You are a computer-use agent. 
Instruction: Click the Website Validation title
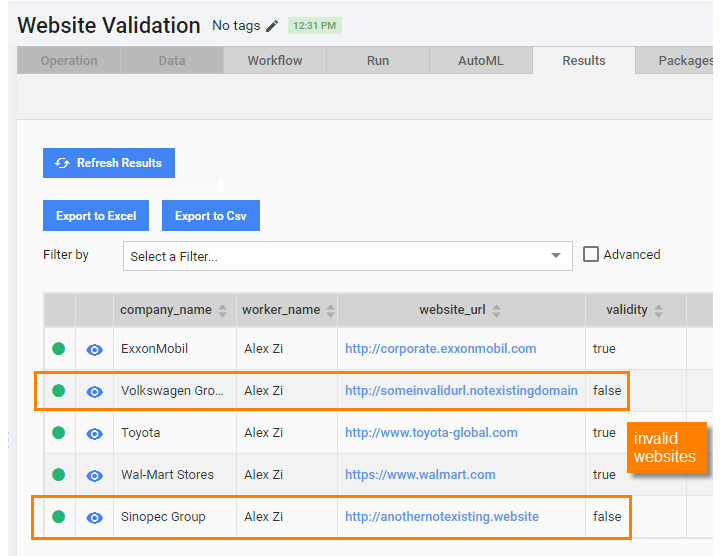109,25
